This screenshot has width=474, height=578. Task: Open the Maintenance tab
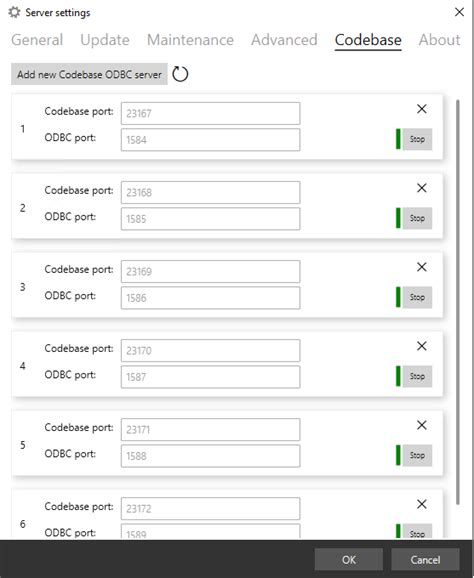point(190,40)
